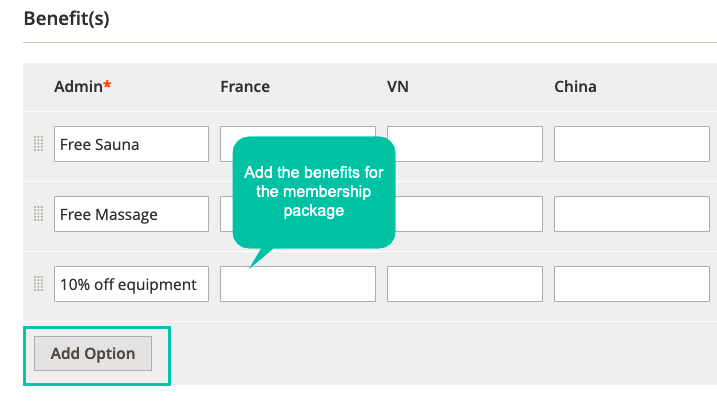This screenshot has width=717, height=410.
Task: Select the drag handle beside Free Massage
Action: pos(38,214)
